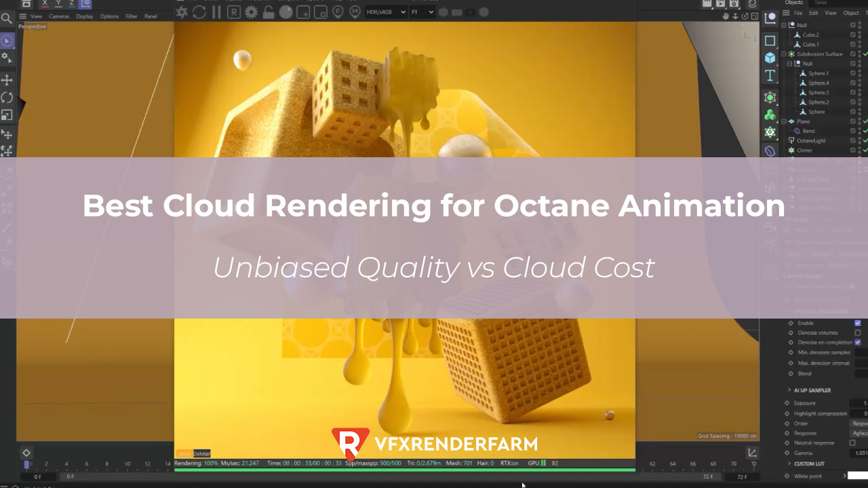Viewport: 868px width, 488px height.
Task: Toggle the X axis lock
Action: (x=45, y=3)
